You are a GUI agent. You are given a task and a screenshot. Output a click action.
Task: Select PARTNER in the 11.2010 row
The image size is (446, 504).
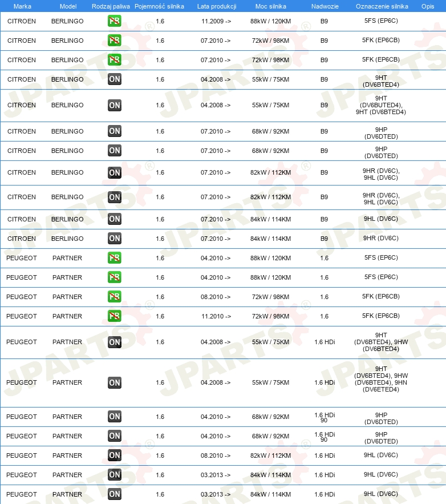pos(67,316)
